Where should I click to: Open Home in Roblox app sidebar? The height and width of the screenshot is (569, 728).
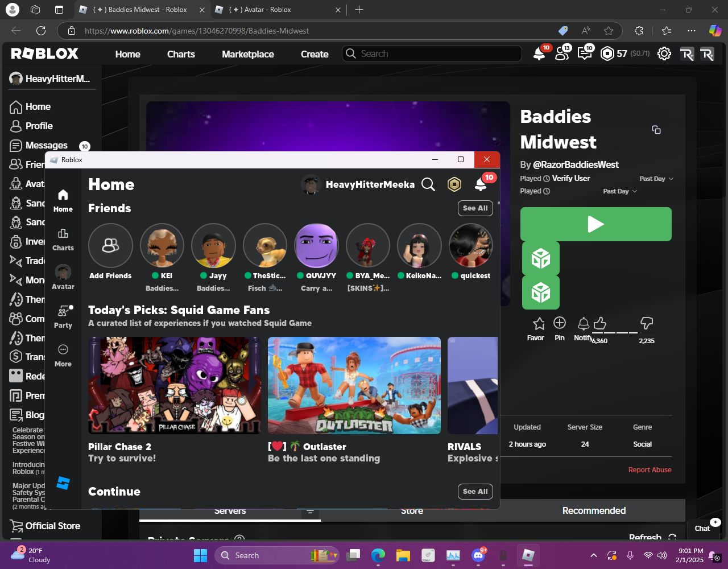point(63,201)
